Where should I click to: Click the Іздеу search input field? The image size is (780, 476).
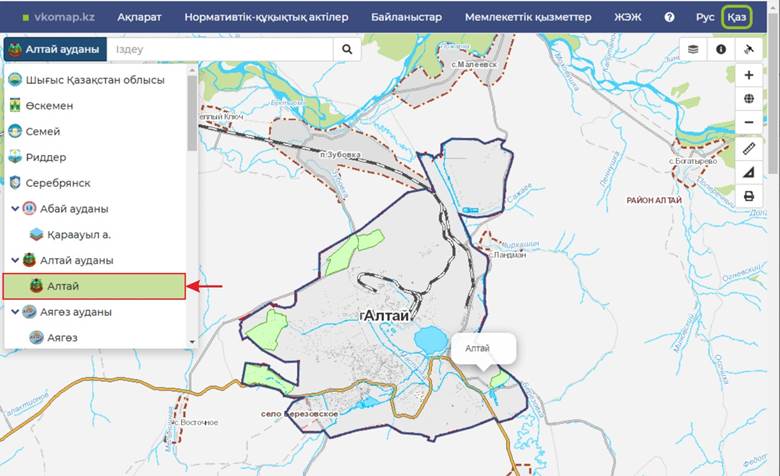pyautogui.click(x=220, y=49)
